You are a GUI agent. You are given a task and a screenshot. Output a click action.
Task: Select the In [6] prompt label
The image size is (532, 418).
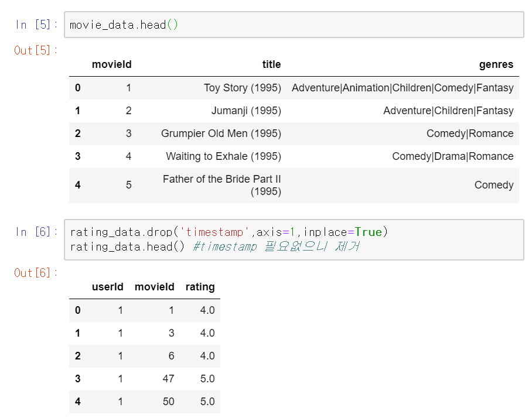tap(36, 232)
